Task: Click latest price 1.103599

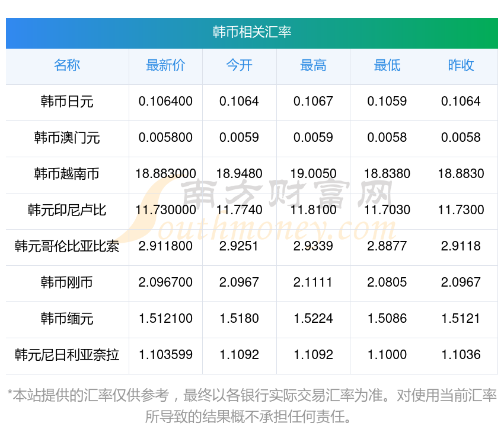Action: pyautogui.click(x=165, y=355)
